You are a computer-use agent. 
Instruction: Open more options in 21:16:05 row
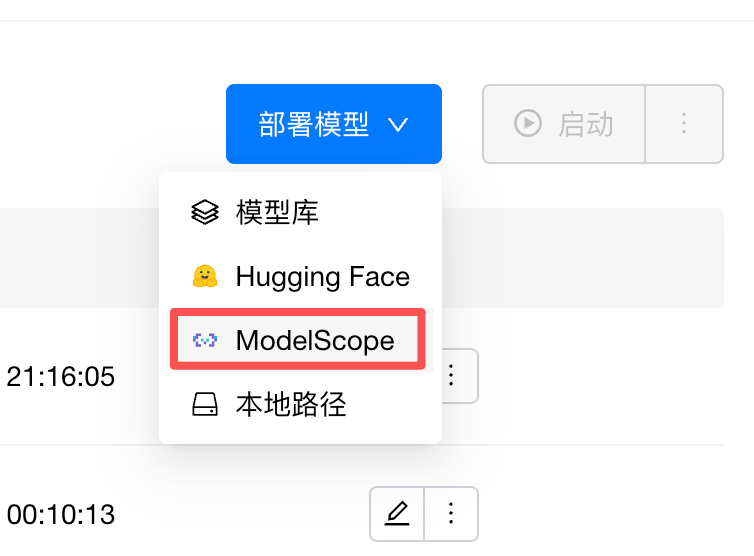[x=451, y=376]
